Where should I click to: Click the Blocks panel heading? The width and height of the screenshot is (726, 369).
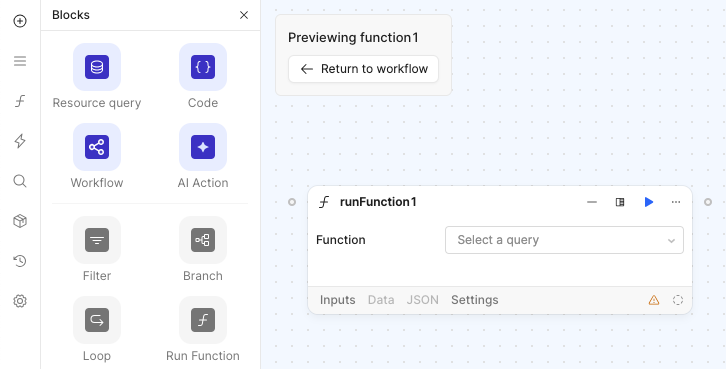(x=71, y=15)
